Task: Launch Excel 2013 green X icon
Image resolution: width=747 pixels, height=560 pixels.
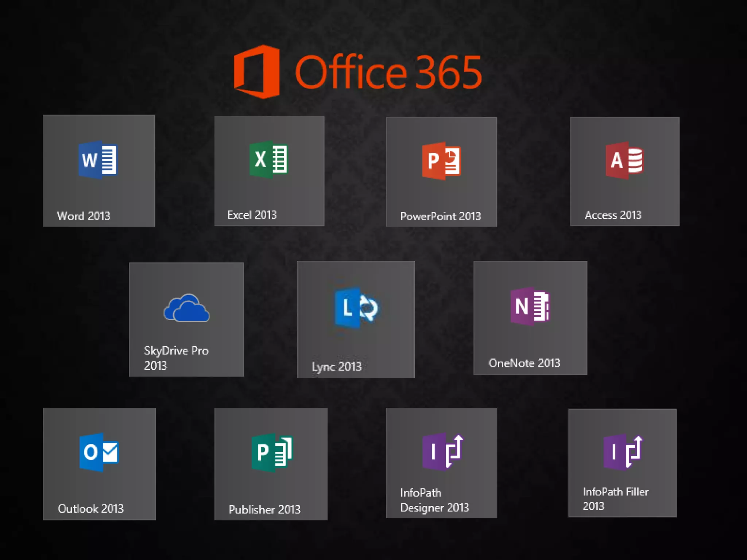Action: click(268, 159)
